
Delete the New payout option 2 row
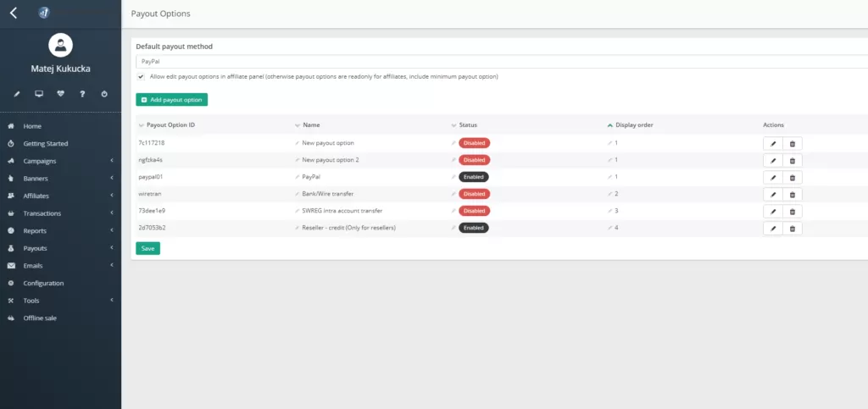click(x=793, y=160)
